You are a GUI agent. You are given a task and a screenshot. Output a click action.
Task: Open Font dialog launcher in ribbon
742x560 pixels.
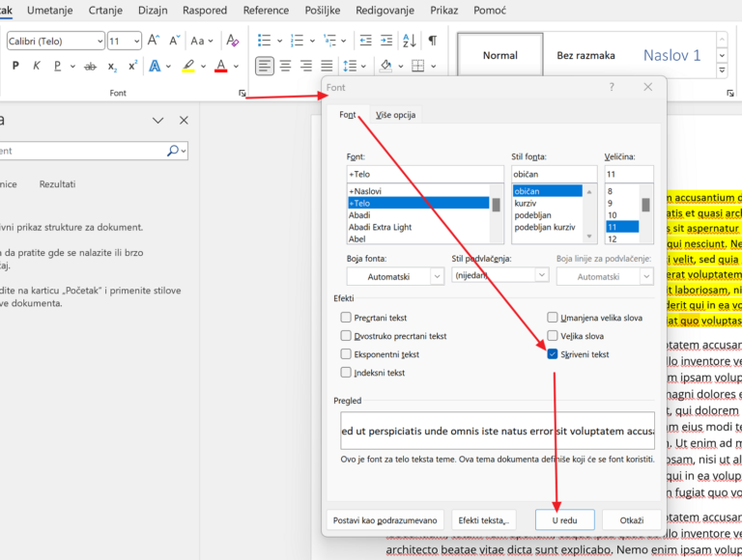[242, 94]
